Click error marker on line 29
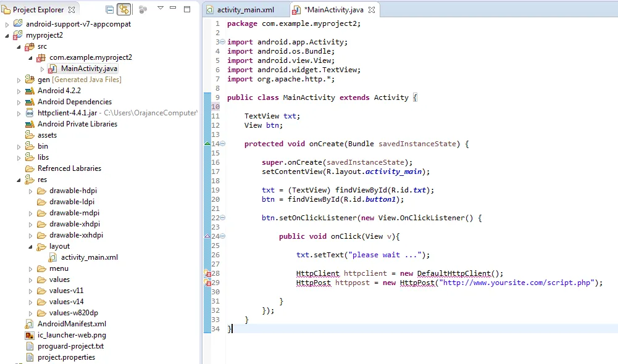Image resolution: width=618 pixels, height=364 pixels. [x=207, y=283]
